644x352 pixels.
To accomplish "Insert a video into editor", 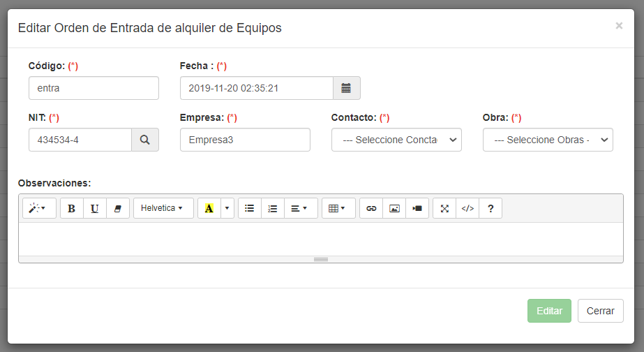I will point(417,208).
